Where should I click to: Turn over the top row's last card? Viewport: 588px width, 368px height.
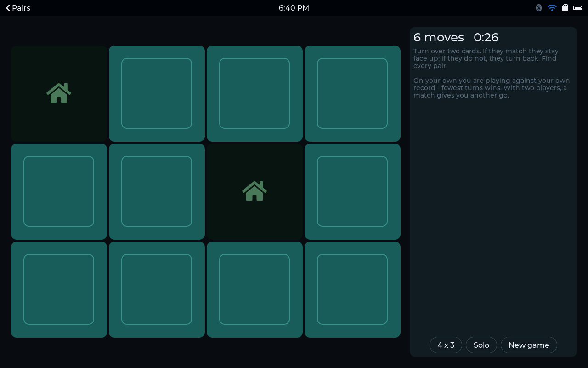click(x=352, y=93)
